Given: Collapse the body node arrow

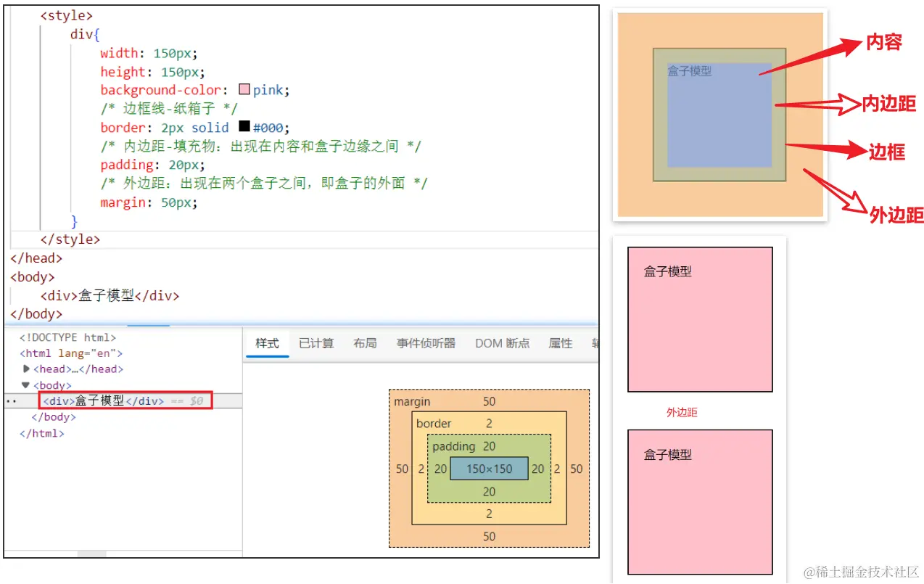Looking at the screenshot, I should (25, 385).
